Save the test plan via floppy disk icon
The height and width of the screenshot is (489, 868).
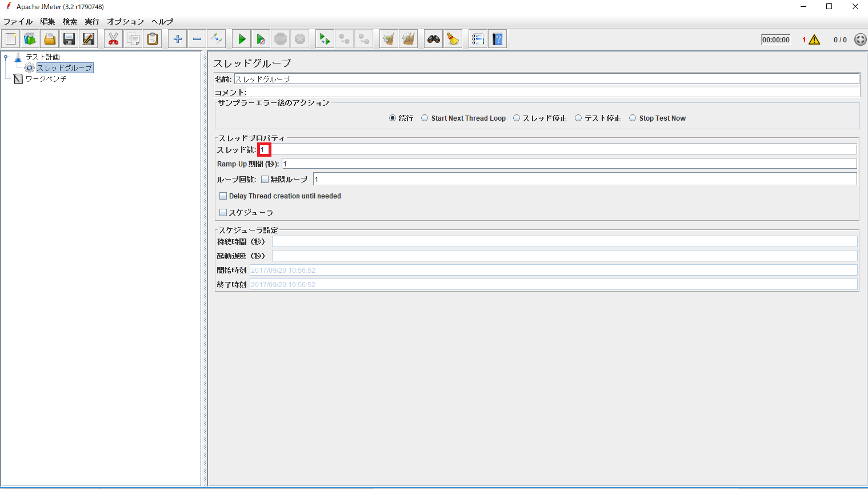pos(69,38)
